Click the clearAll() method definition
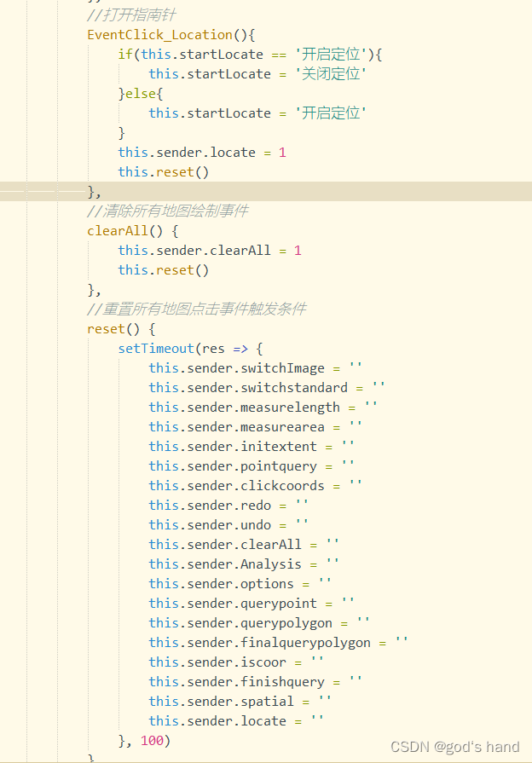The height and width of the screenshot is (763, 532). pyautogui.click(x=124, y=231)
